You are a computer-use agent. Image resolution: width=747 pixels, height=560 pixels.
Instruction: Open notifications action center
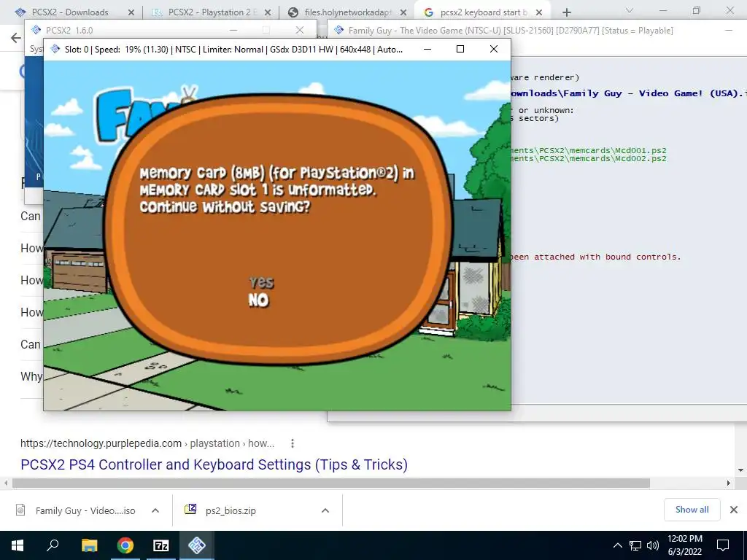point(723,545)
